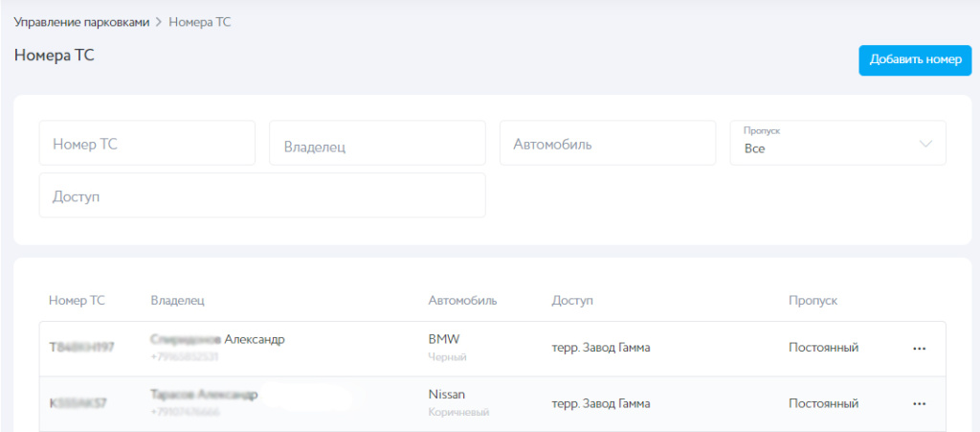
Task: Click the Nissan car cell
Action: [x=446, y=395]
